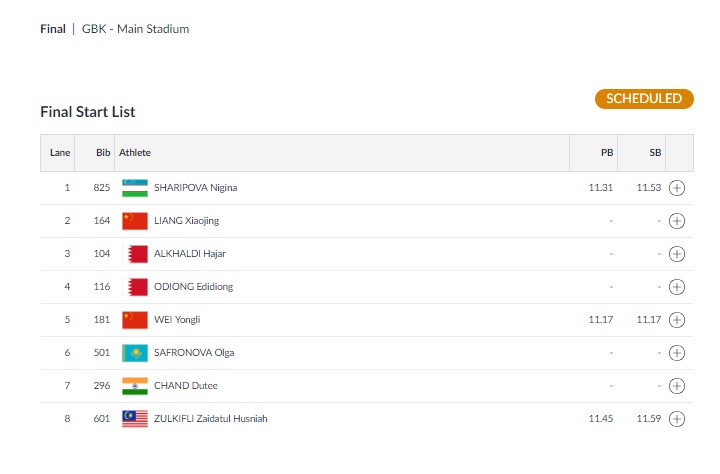The width and height of the screenshot is (720, 474).
Task: Click GBK - Main Stadium venue text
Action: (135, 29)
